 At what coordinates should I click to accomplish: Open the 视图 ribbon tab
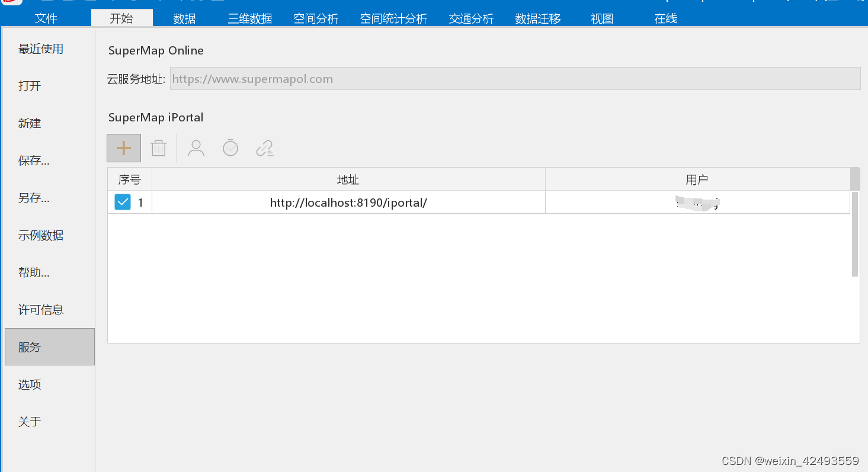(602, 18)
